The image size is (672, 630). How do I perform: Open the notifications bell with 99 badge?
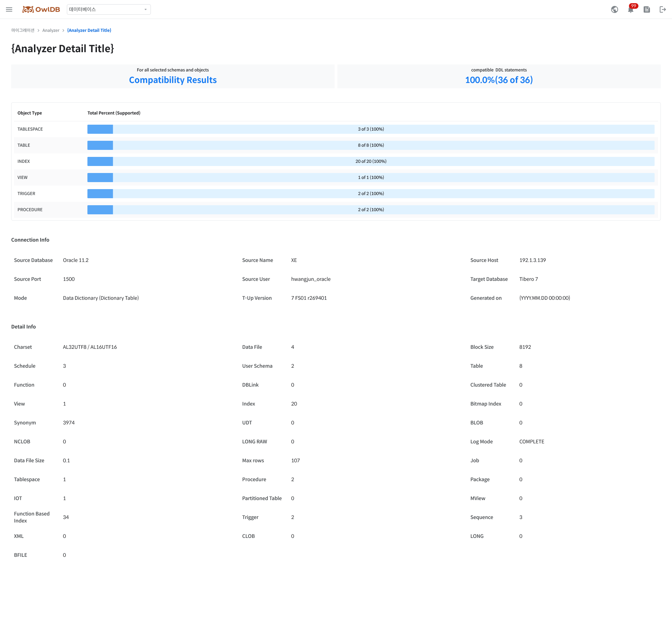click(x=631, y=9)
